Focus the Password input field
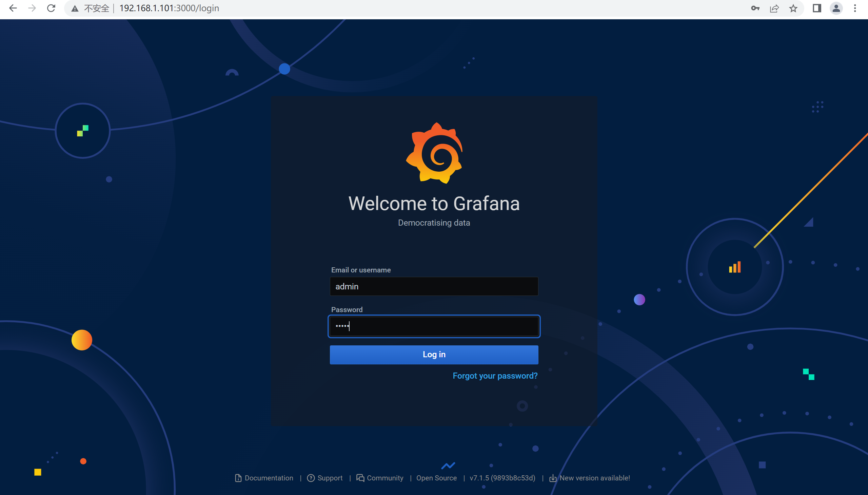Viewport: 868px width, 495px height. tap(434, 326)
